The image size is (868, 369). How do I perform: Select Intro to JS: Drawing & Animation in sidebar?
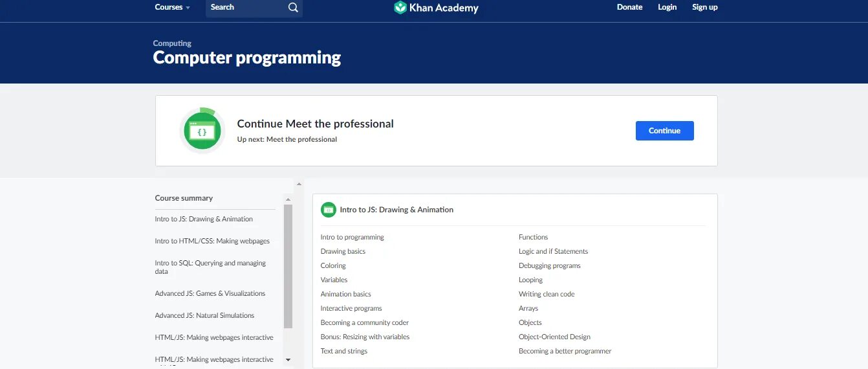tap(204, 219)
